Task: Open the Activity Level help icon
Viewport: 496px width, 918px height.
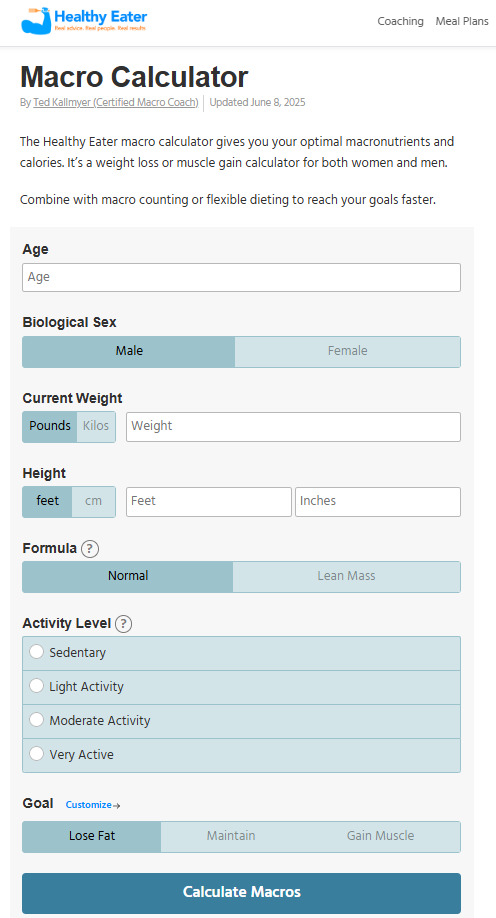Action: [123, 624]
